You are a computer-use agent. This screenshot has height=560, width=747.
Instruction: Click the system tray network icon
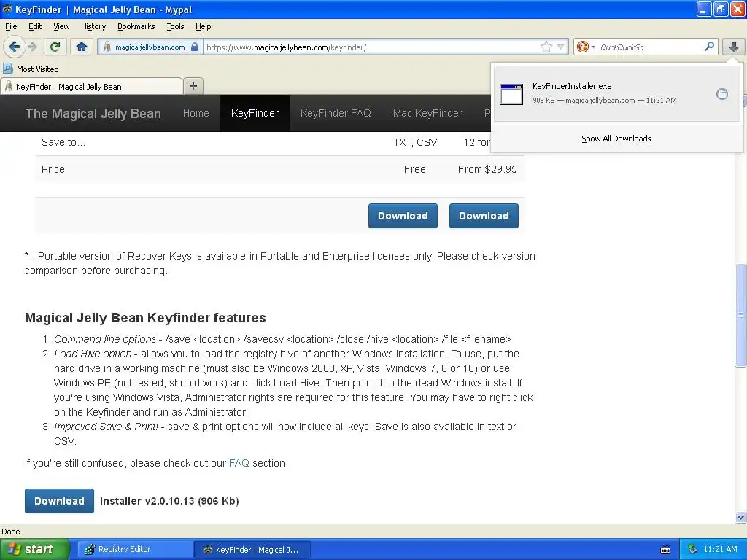(692, 549)
